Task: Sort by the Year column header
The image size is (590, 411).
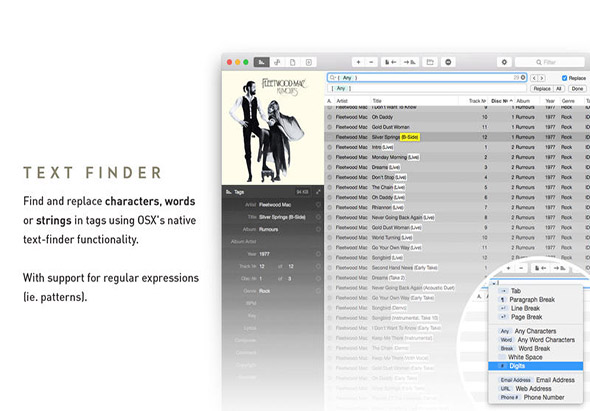Action: [550, 101]
